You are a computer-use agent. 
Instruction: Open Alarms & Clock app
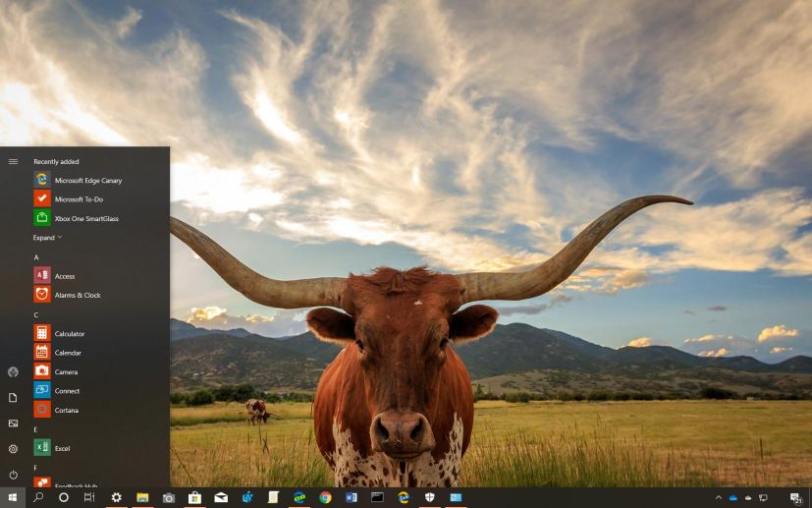[x=79, y=295]
